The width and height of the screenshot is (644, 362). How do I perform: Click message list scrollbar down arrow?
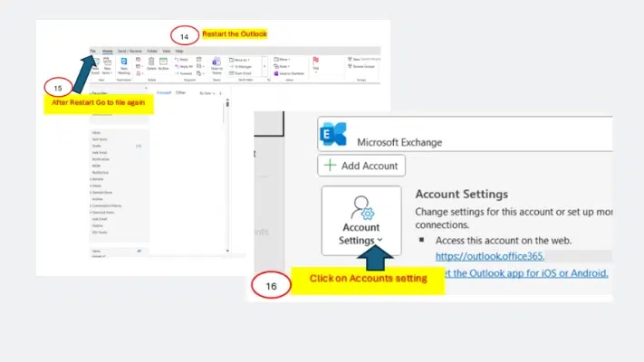227,251
